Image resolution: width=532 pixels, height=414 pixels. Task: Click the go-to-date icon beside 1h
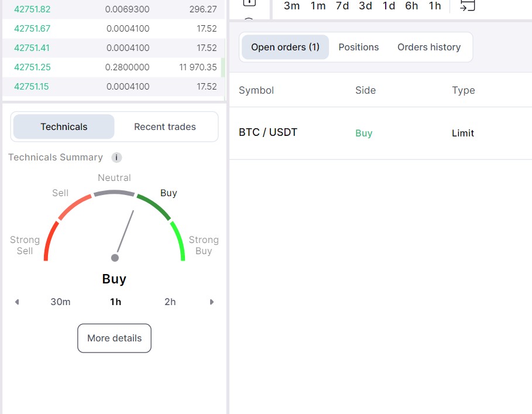pyautogui.click(x=467, y=6)
